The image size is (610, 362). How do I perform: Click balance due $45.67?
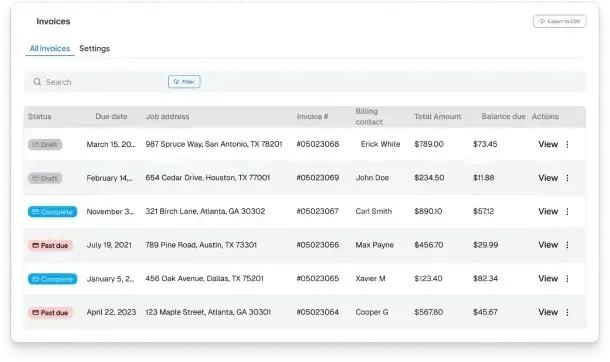pos(485,312)
